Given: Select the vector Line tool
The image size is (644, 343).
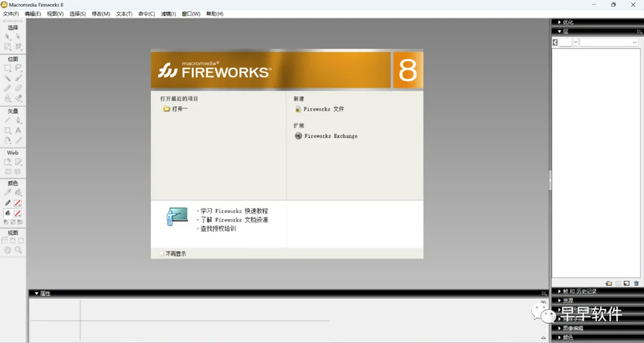Looking at the screenshot, I should (7, 120).
